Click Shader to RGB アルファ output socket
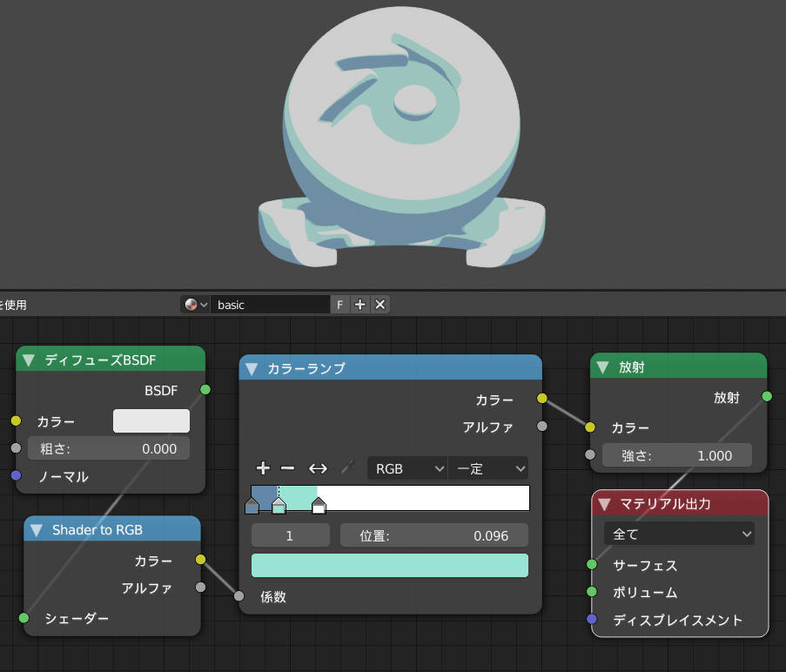Screen dimensions: 786x672 pyautogui.click(x=200, y=588)
